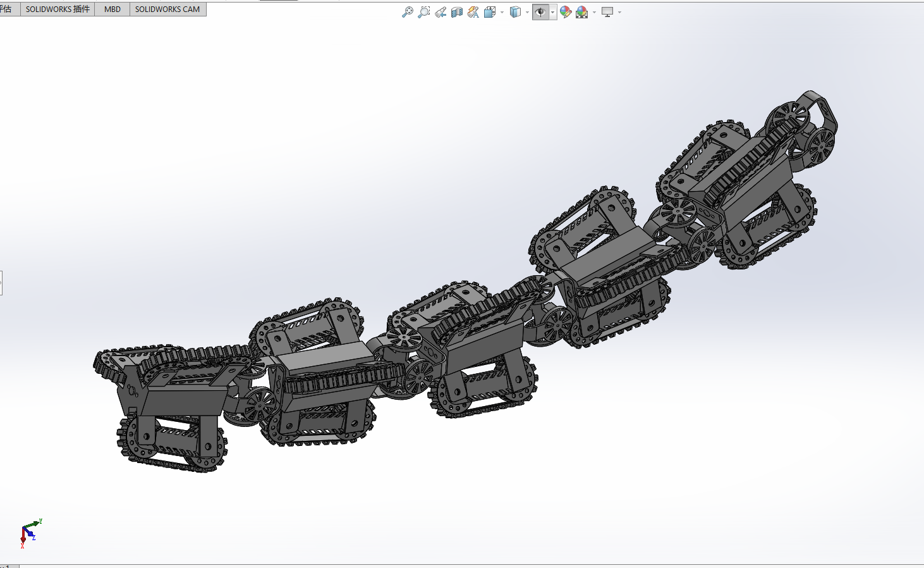This screenshot has height=568, width=924.
Task: Click the Apply Scene icon
Action: tap(581, 12)
